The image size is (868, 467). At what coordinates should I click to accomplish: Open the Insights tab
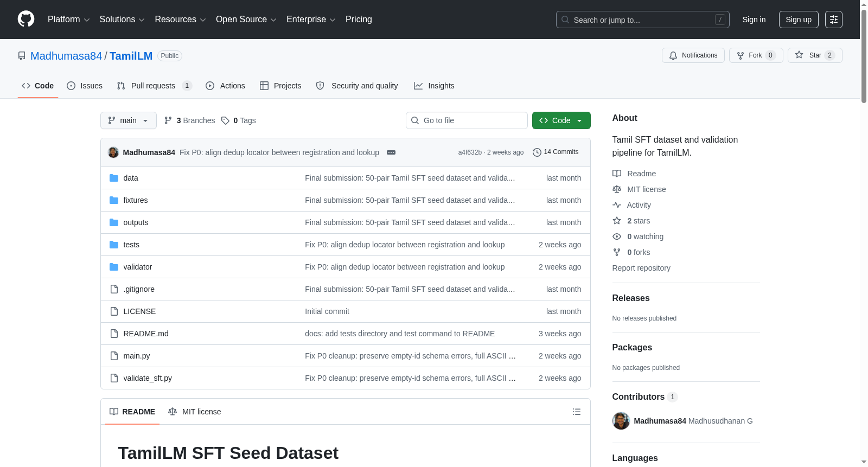pos(434,86)
